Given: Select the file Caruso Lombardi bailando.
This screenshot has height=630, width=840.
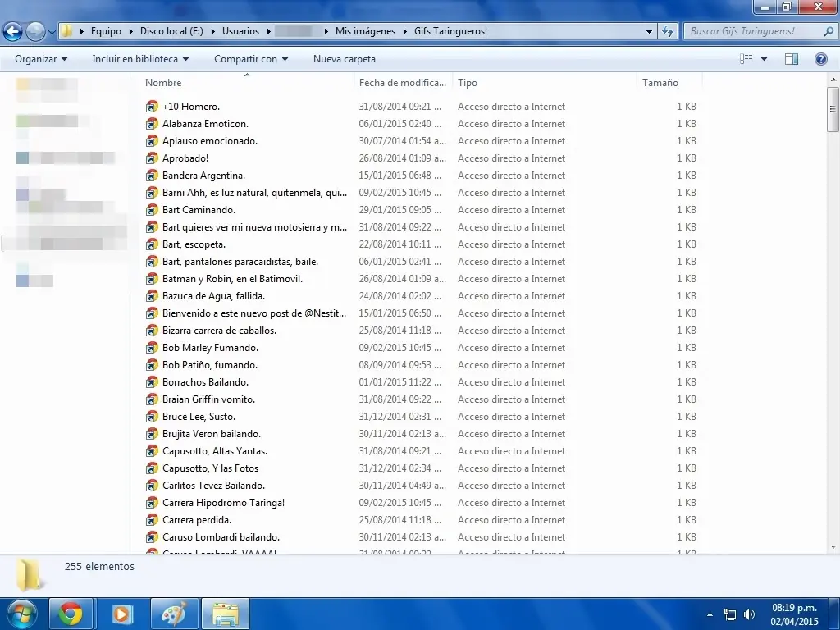Looking at the screenshot, I should (221, 537).
